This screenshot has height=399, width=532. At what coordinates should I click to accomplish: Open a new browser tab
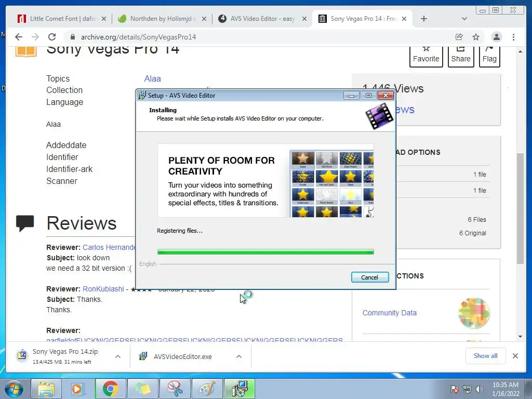tap(424, 19)
